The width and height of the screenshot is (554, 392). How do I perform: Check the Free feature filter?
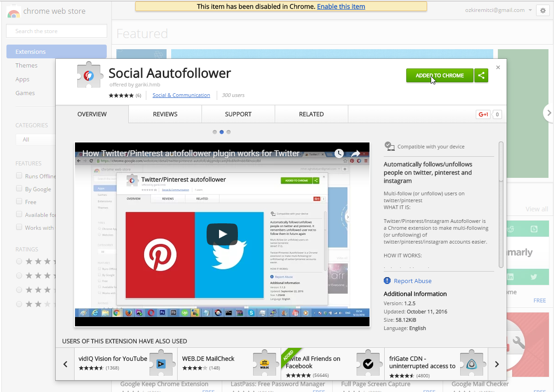(19, 201)
